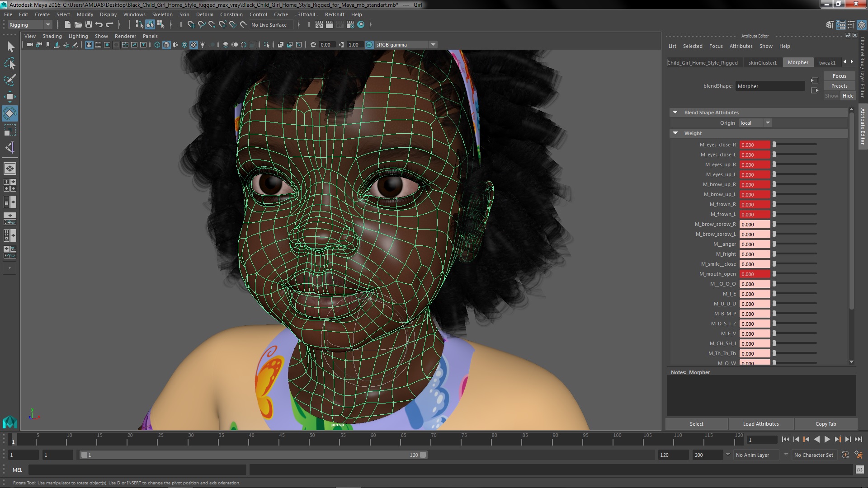
Task: Activate the Rotate tool
Action: click(10, 113)
